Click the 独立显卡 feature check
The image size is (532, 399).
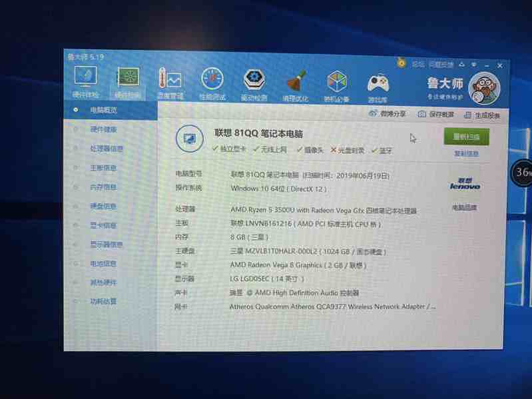click(x=229, y=149)
